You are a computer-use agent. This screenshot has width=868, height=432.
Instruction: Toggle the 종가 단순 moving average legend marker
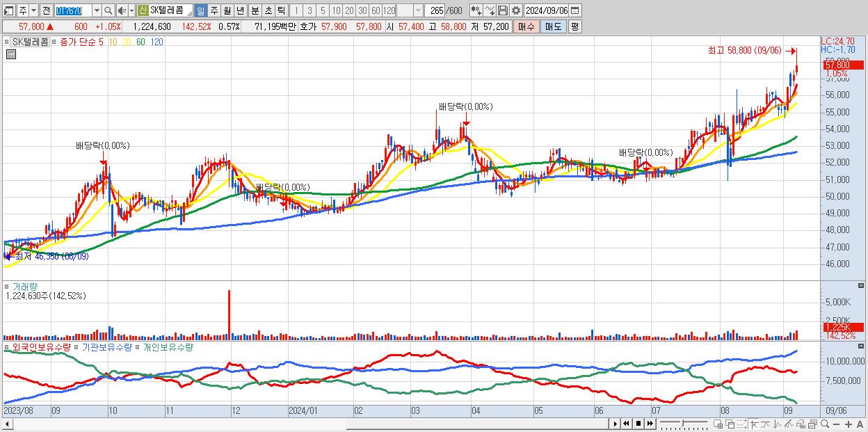(55, 42)
